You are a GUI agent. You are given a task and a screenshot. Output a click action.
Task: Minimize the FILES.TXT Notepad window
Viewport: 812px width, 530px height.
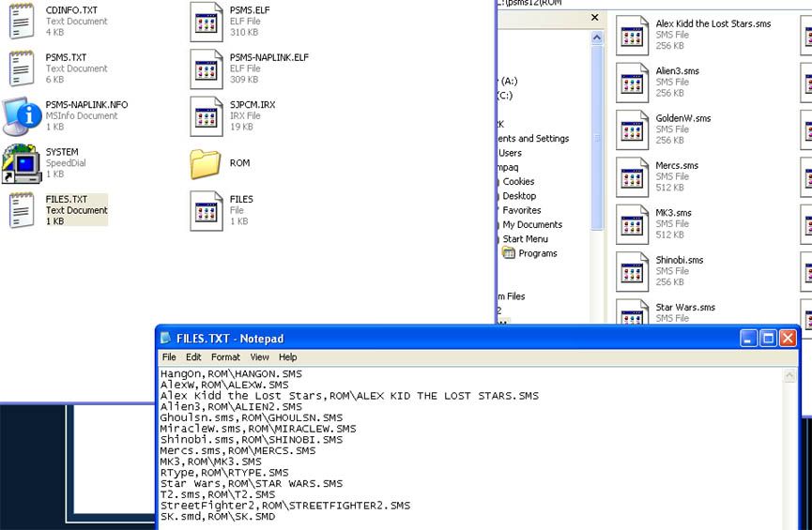748,339
